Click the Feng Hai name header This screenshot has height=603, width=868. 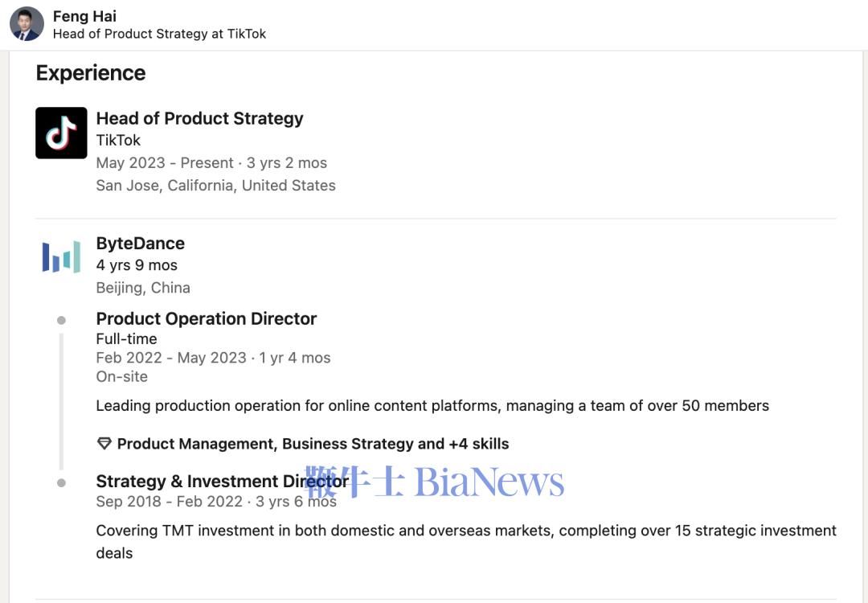pyautogui.click(x=84, y=16)
